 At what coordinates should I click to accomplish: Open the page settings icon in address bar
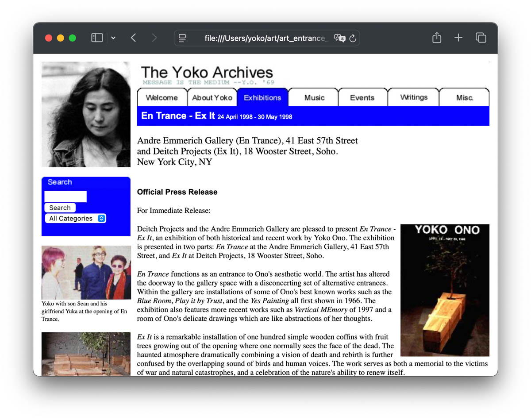pyautogui.click(x=182, y=38)
